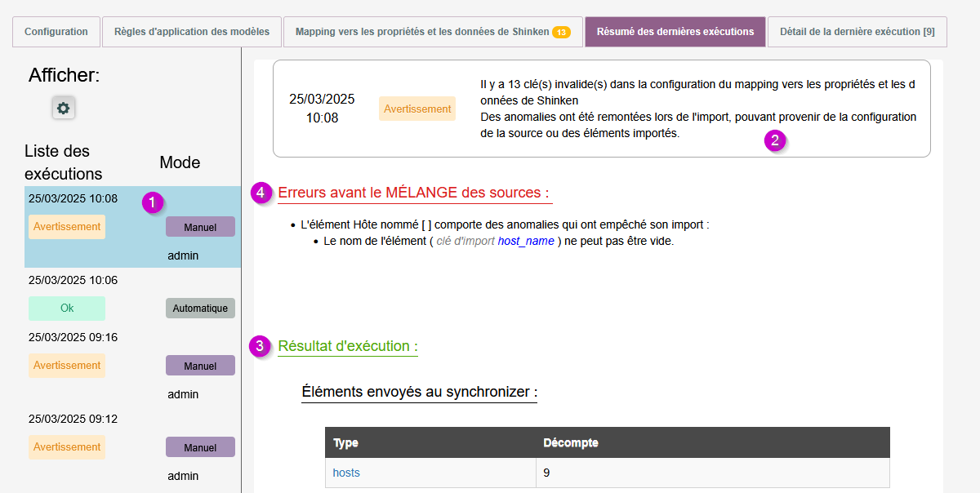Click the Automatique mode badge
The width and height of the screenshot is (980, 493).
(200, 309)
